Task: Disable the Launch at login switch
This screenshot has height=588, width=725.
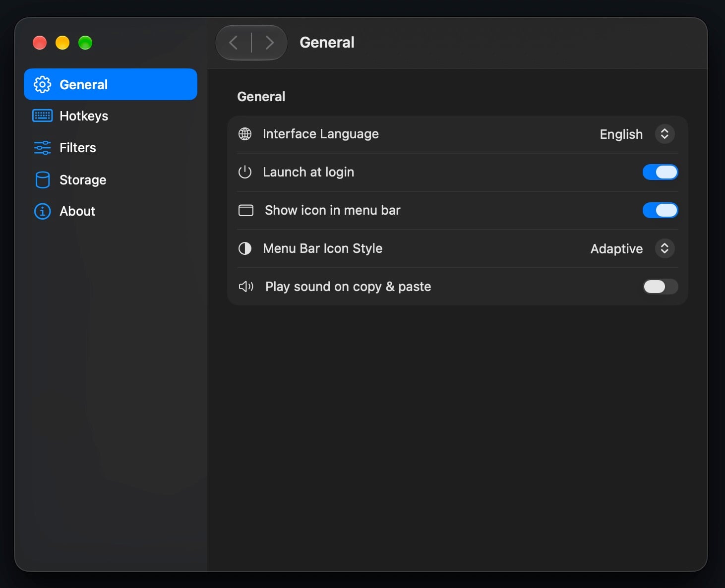Action: (660, 172)
